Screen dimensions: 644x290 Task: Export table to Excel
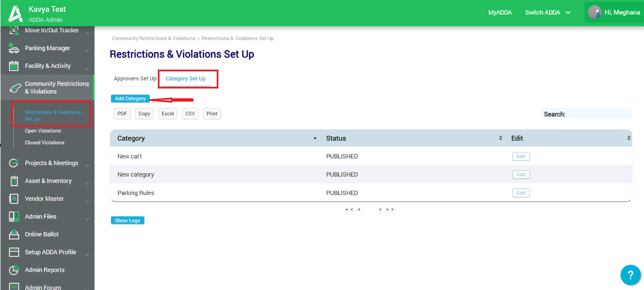168,114
